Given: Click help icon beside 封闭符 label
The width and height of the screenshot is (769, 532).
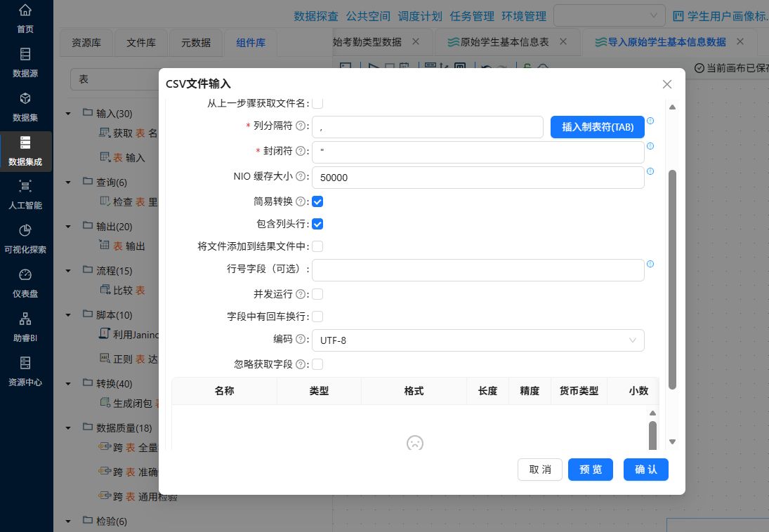Looking at the screenshot, I should point(300,151).
